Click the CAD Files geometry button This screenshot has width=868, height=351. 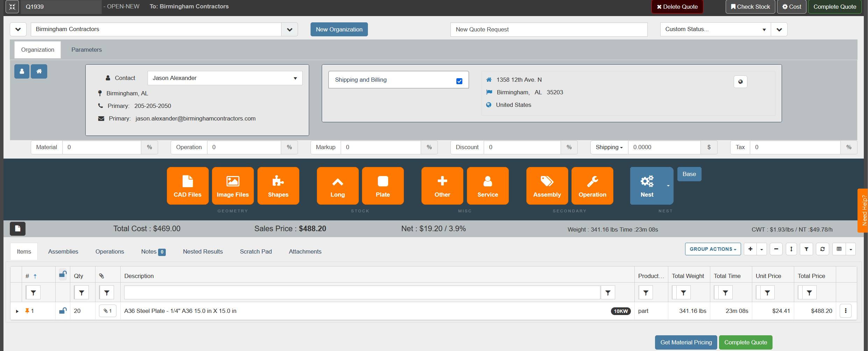pos(187,186)
